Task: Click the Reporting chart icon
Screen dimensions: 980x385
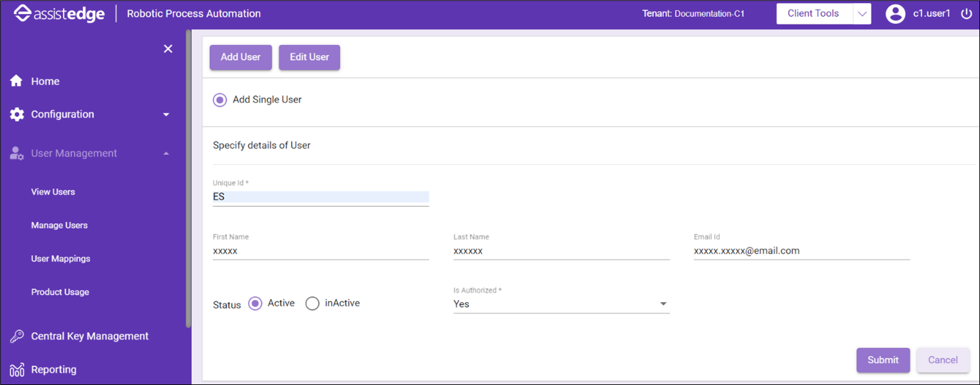Action: point(17,370)
